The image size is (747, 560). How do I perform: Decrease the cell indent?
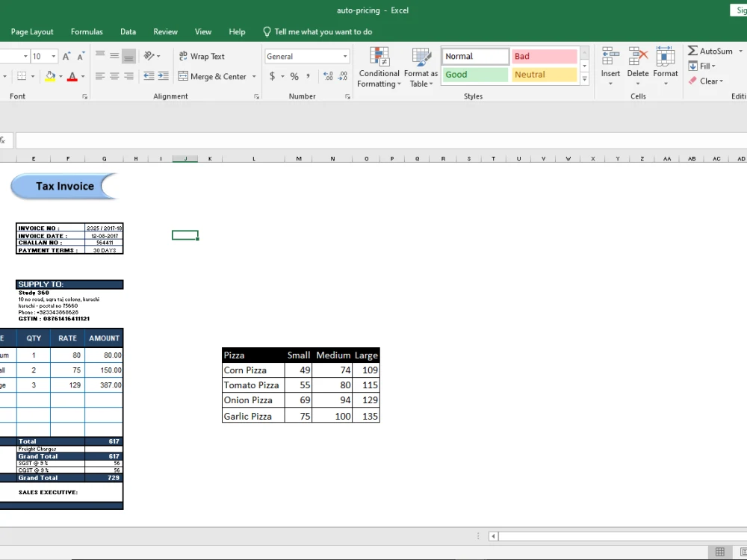(x=149, y=76)
